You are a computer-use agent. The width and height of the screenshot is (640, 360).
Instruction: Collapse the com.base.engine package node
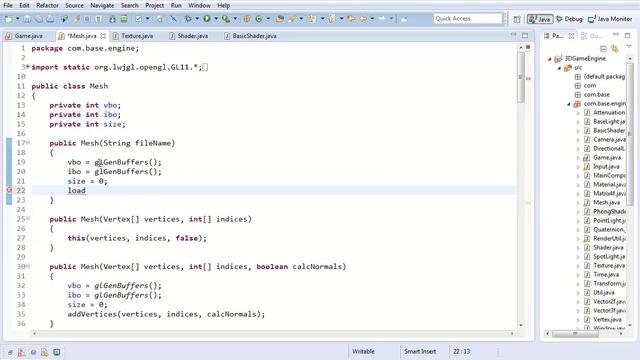tap(569, 104)
